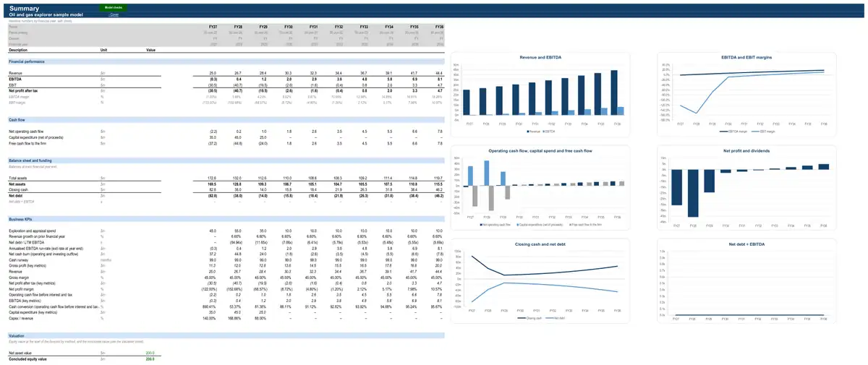Select 'Gross profit (key metrics)' row label
Screen dimensions: 868x365
tap(27, 265)
